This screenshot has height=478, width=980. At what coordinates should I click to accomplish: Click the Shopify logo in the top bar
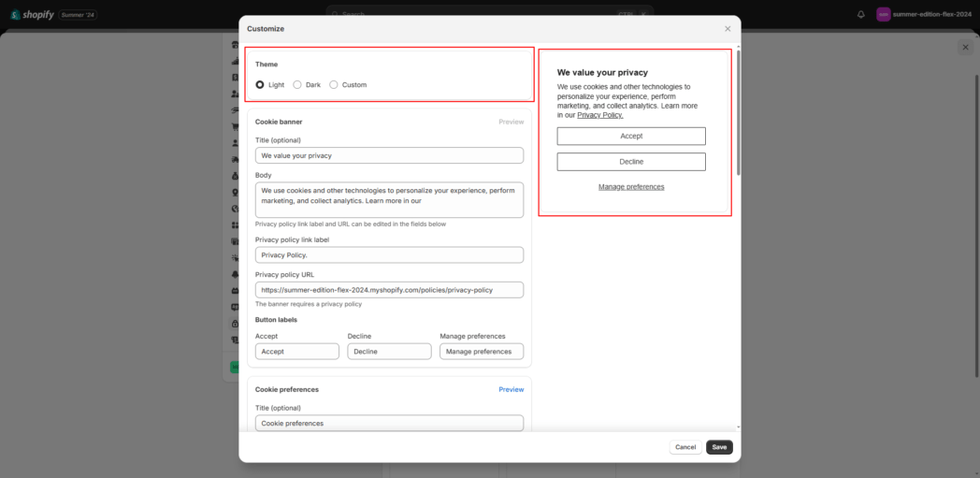32,14
